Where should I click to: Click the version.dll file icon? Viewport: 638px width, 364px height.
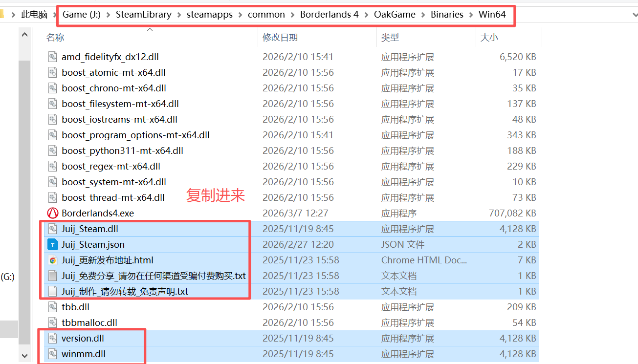[x=52, y=338]
